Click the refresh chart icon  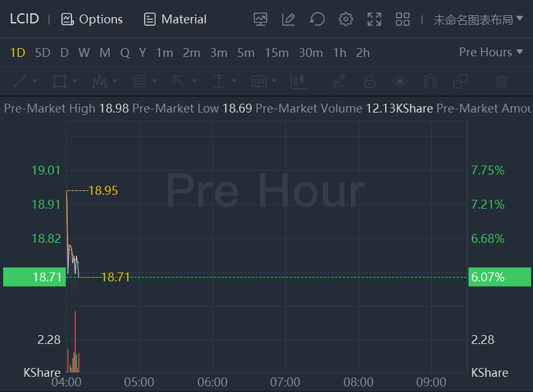(x=317, y=19)
